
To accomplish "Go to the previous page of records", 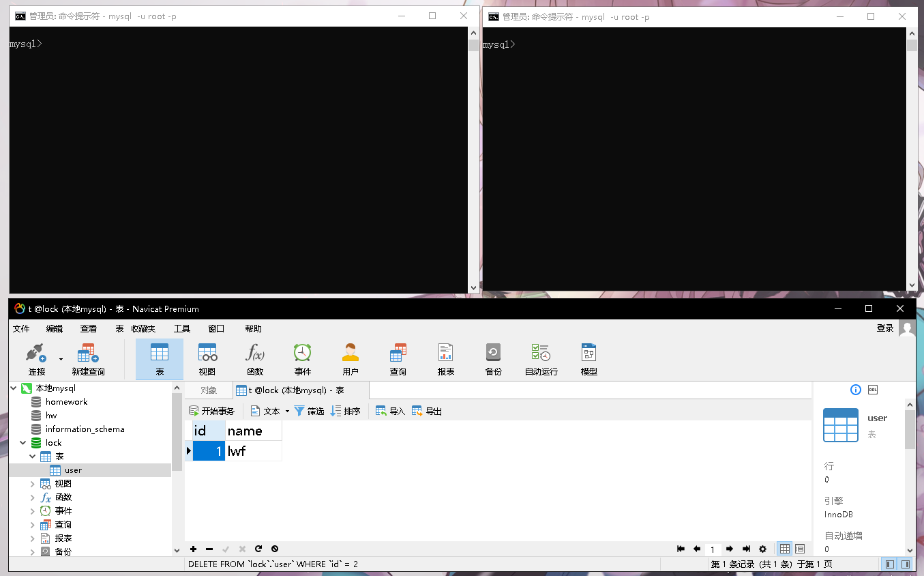I will tap(697, 549).
